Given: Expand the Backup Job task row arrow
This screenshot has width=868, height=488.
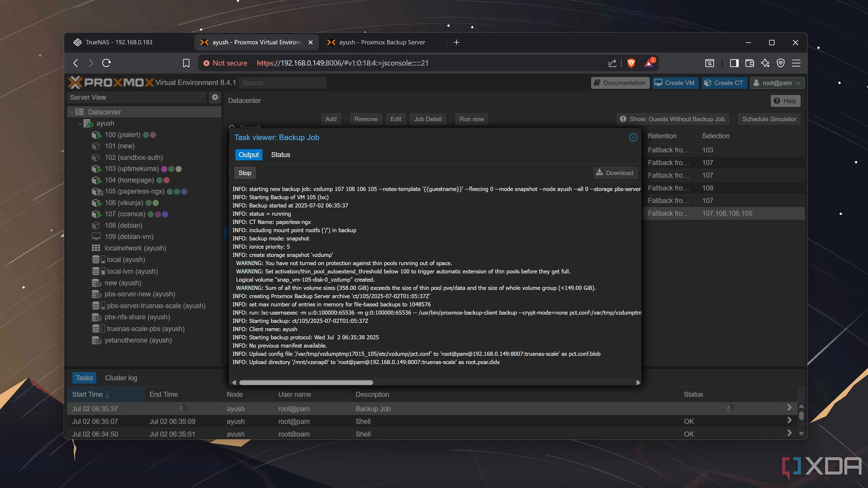Looking at the screenshot, I should coord(789,408).
